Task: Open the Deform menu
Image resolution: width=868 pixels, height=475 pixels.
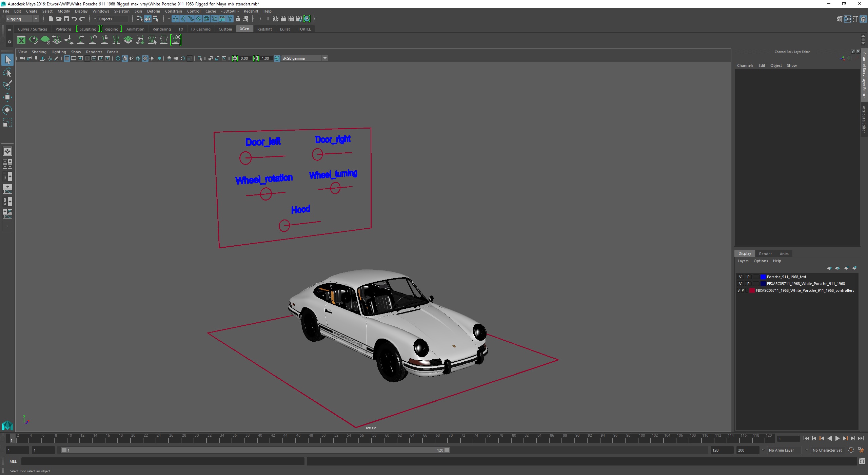Action: [x=153, y=11]
